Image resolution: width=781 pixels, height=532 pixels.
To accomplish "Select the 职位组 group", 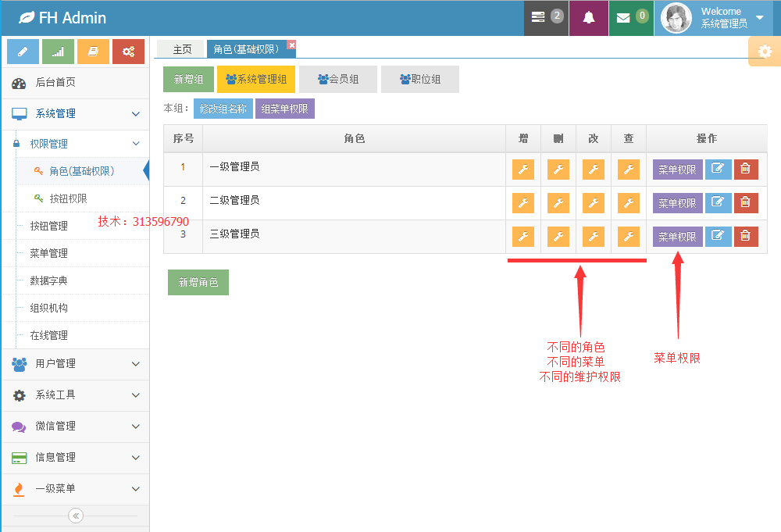I will [x=420, y=79].
